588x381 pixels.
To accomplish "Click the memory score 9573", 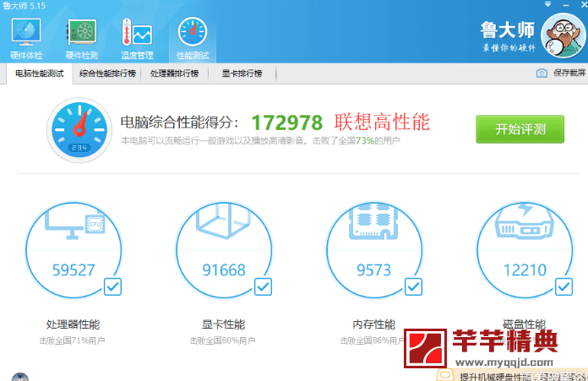I will tap(374, 270).
